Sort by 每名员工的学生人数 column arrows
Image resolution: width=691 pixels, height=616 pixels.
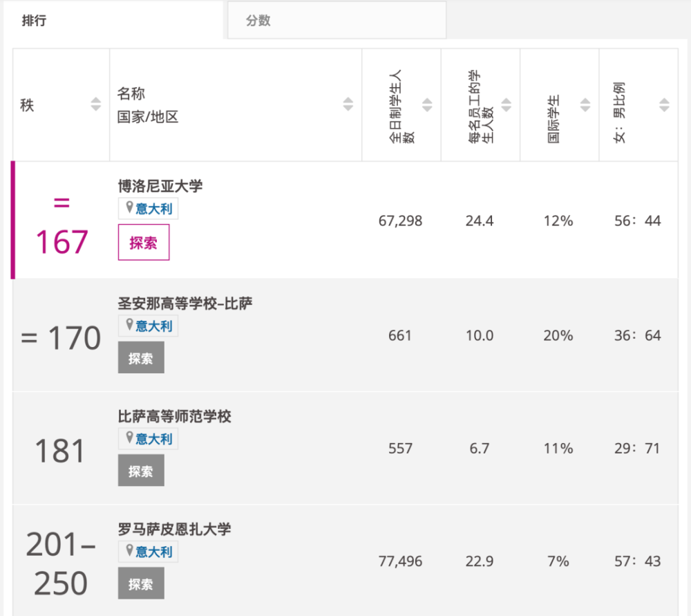coord(507,104)
